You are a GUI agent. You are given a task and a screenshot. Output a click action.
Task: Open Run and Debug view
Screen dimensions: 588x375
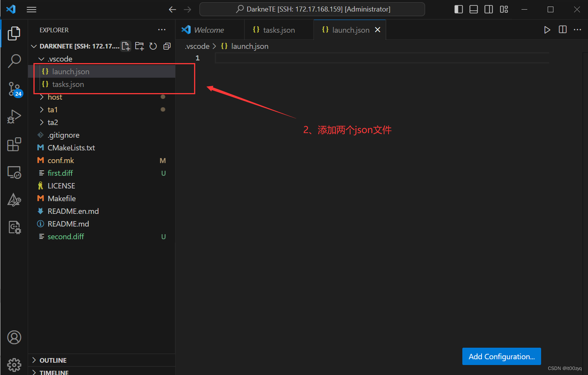point(14,117)
